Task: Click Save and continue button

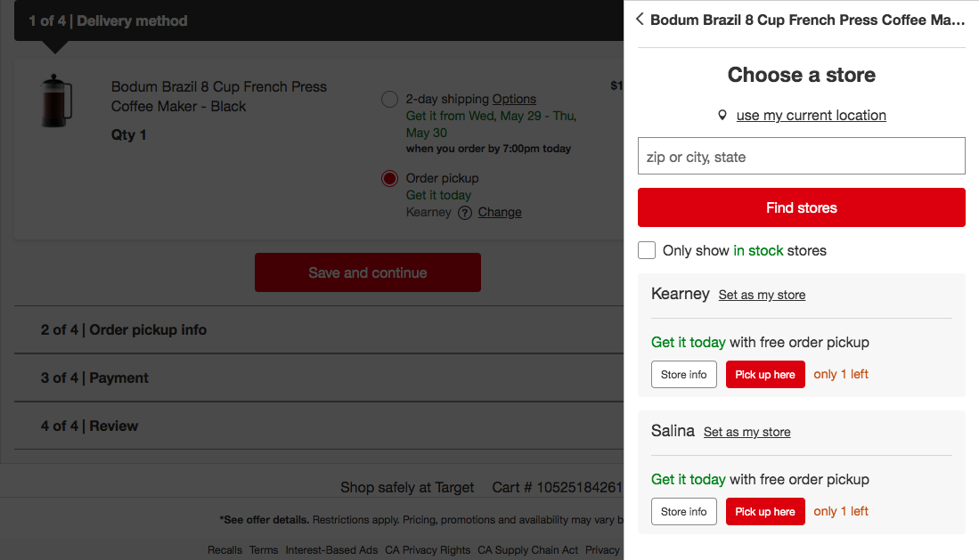Action: coord(367,272)
